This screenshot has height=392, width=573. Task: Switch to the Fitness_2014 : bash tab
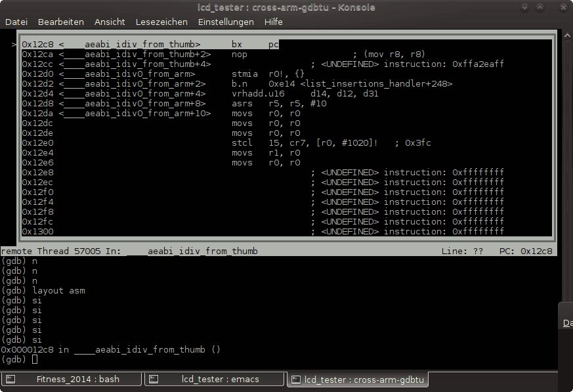(x=72, y=380)
